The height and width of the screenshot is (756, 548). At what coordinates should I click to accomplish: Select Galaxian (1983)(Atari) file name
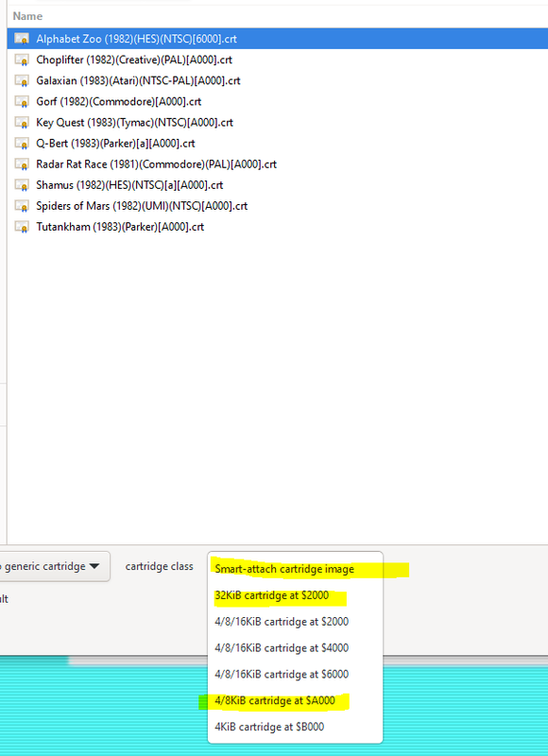(x=138, y=80)
